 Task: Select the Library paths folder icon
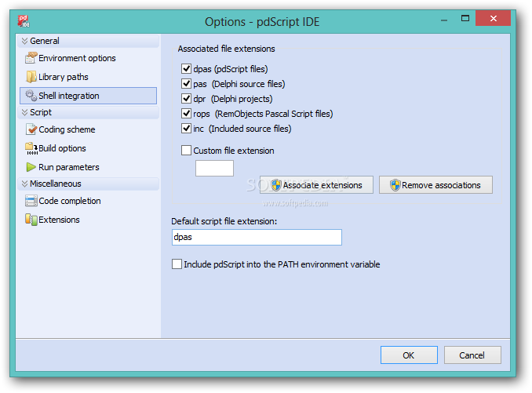pos(31,77)
